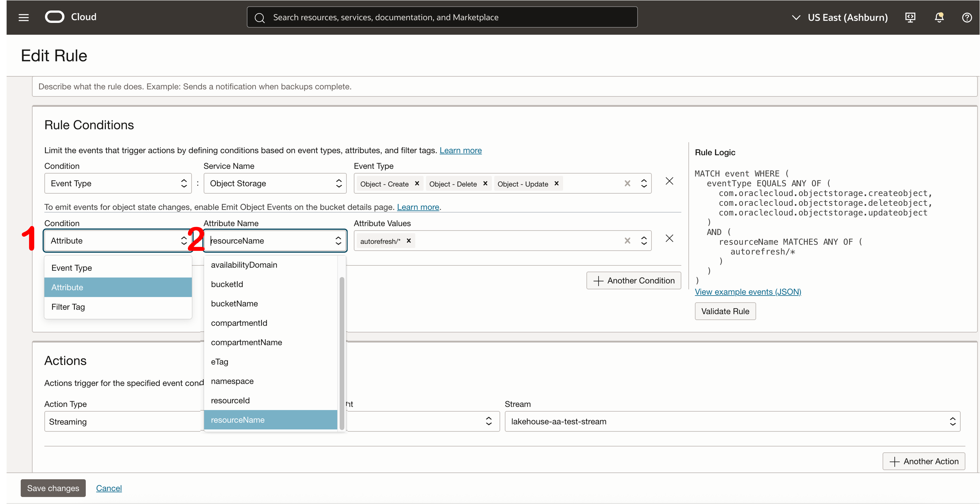The width and height of the screenshot is (980, 504).
Task: Open the notifications bell
Action: pyautogui.click(x=939, y=17)
